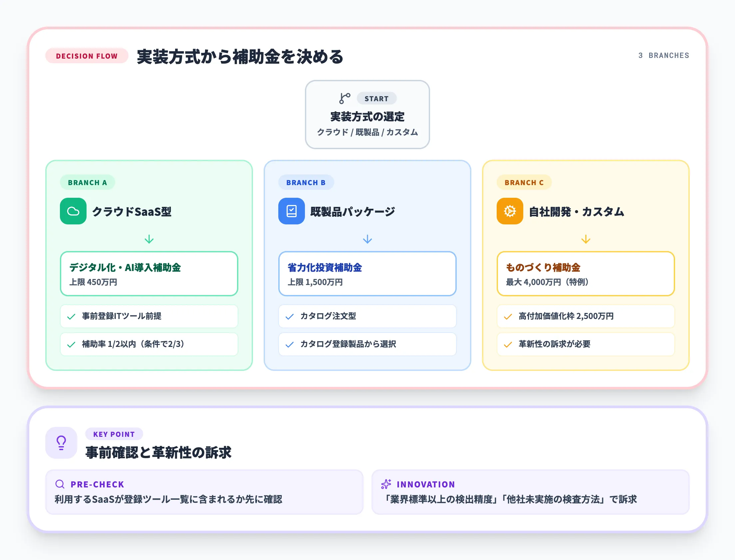Click the 上限 450万円 text

click(x=93, y=282)
